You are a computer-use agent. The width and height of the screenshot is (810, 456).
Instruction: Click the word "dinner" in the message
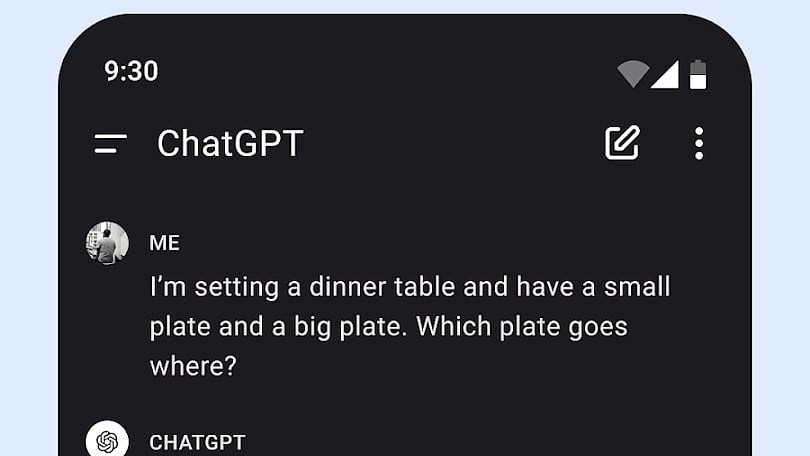point(348,287)
